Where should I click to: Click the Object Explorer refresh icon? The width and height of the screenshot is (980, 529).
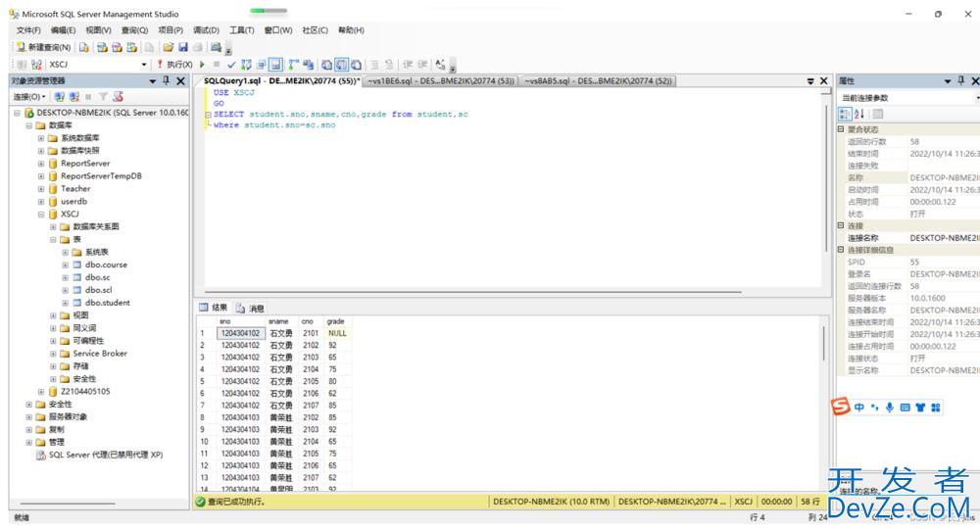click(118, 97)
